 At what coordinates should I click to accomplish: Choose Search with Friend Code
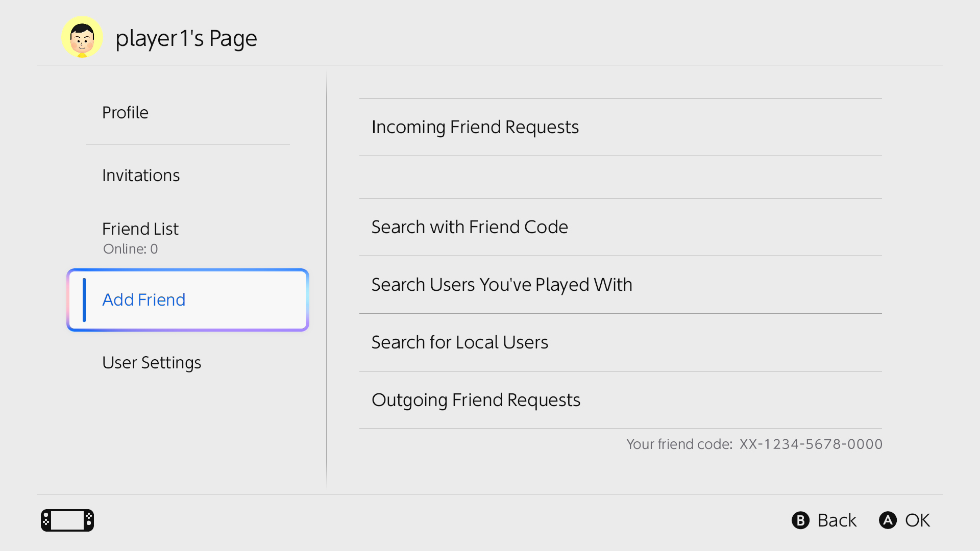point(621,227)
